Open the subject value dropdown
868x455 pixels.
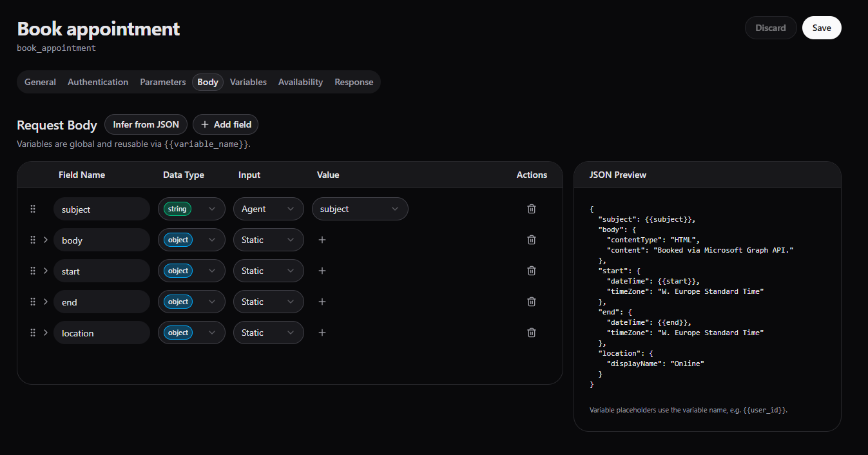click(x=360, y=209)
